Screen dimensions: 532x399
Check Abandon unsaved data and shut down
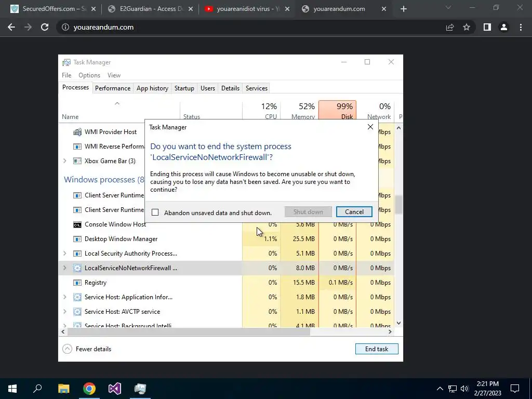tap(155, 212)
